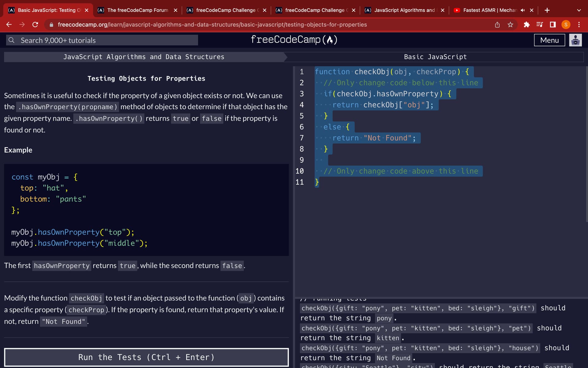Mute the audio-playing YouTube tab speaker
588x368 pixels.
point(522,10)
